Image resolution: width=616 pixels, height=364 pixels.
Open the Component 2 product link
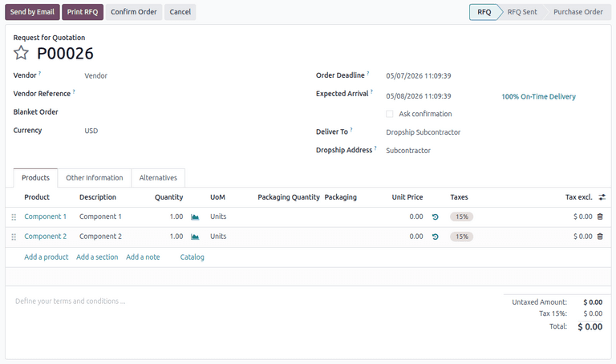45,237
